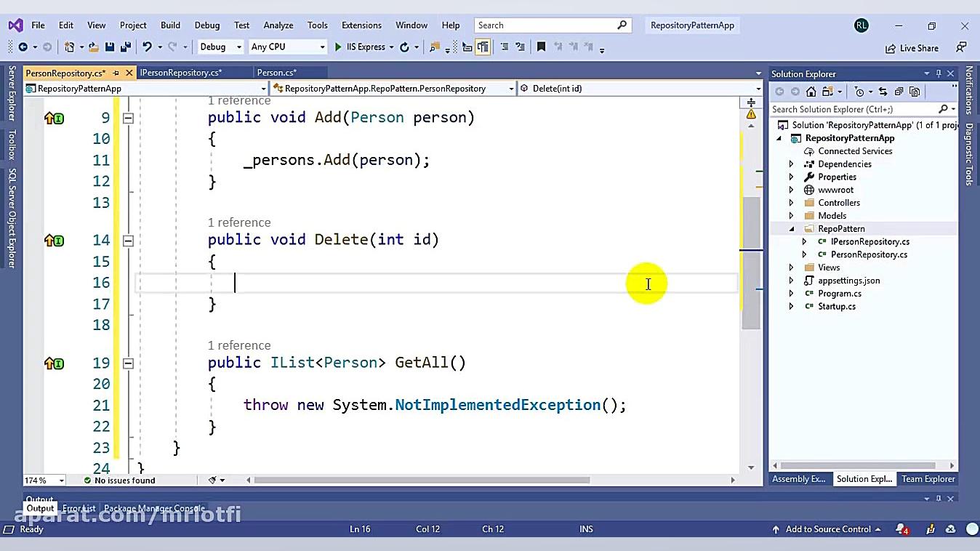
Task: Open the Any CPU platform dropdown
Action: point(288,47)
